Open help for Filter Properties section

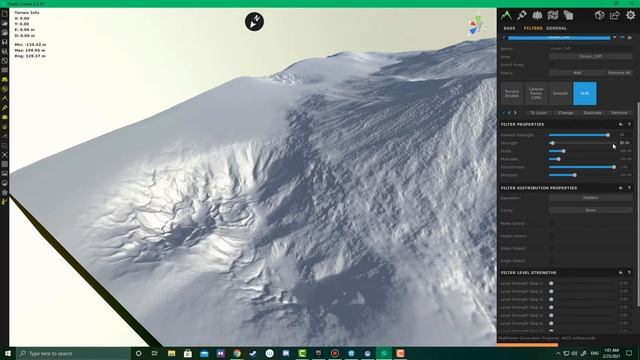[629, 124]
